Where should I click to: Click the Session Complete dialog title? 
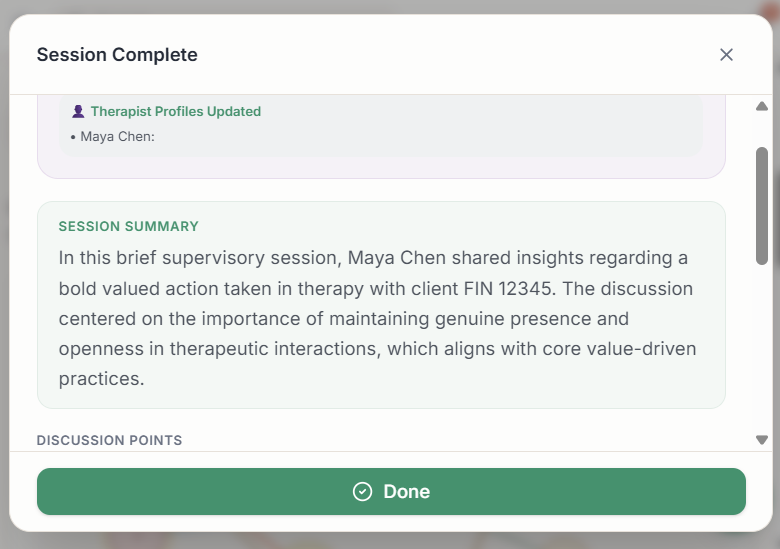point(117,55)
